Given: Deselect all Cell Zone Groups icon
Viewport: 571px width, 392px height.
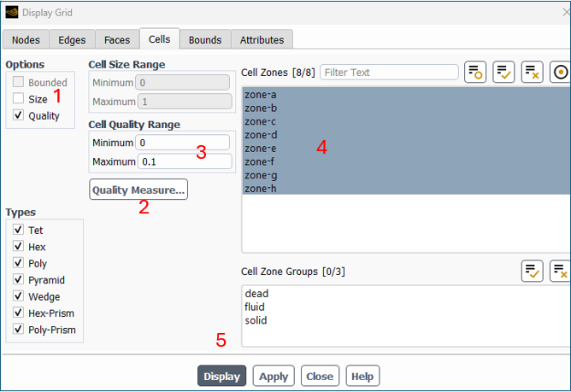Looking at the screenshot, I should point(560,271).
